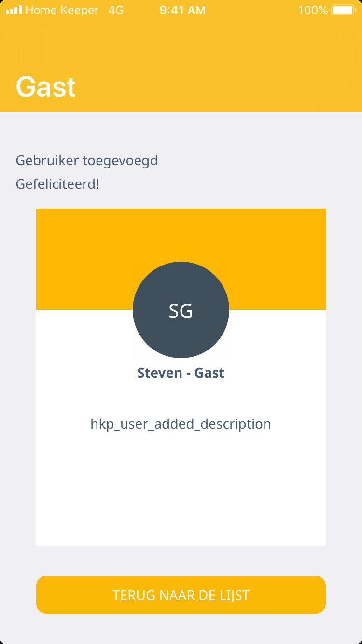
Task: Tap the Gebruiker toegevoegd text
Action: pos(87,160)
